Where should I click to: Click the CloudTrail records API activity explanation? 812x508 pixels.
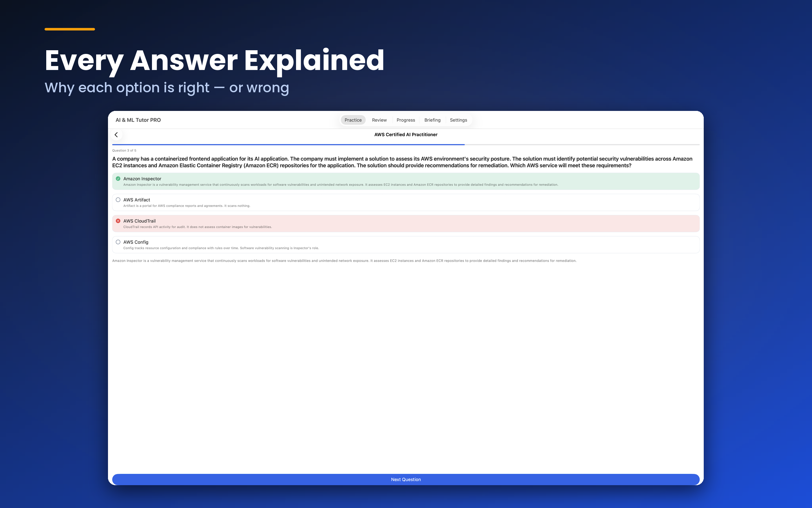click(x=198, y=227)
